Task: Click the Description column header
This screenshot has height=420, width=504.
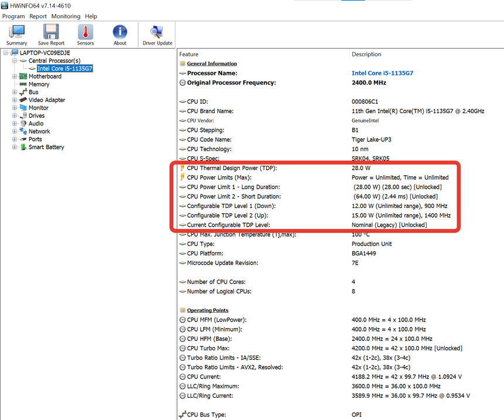Action: pos(366,54)
